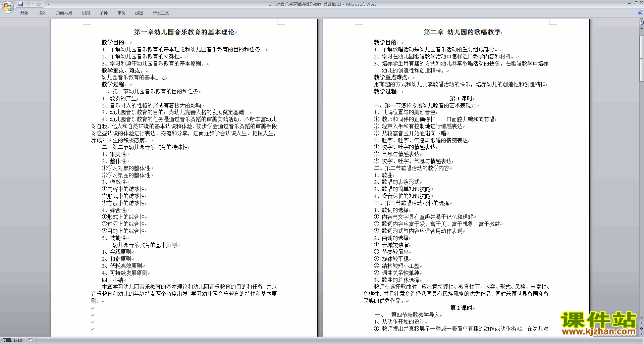This screenshot has height=344, width=644.
Task: Click the line 4、可持续发展原则
Action: (125, 273)
